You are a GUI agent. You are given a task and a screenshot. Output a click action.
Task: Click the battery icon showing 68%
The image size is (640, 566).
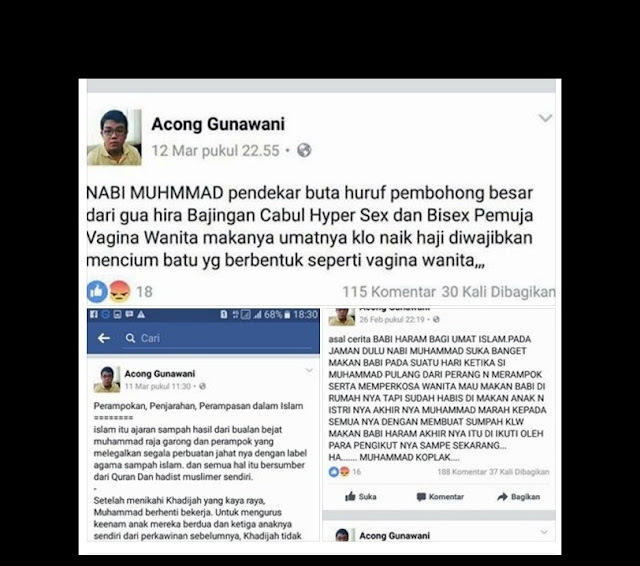pos(287,315)
